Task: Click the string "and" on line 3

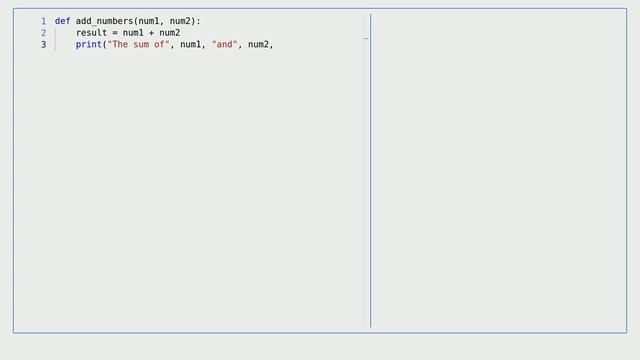Action: pos(224,44)
